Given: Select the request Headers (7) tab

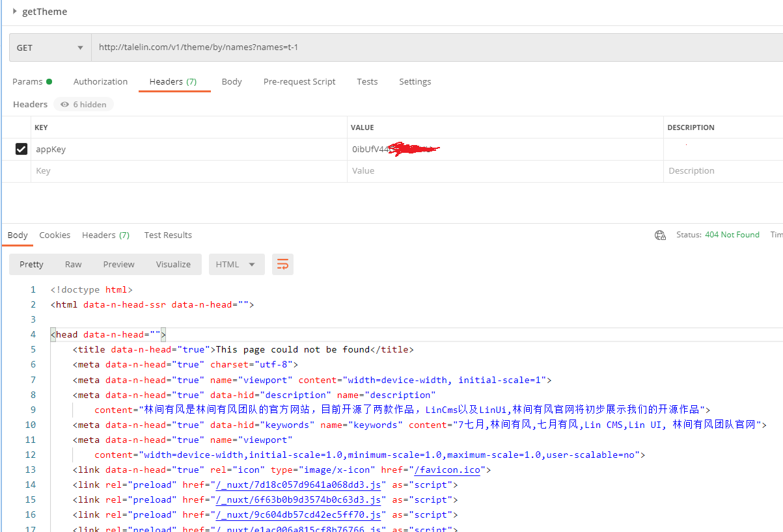Looking at the screenshot, I should pyautogui.click(x=173, y=81).
